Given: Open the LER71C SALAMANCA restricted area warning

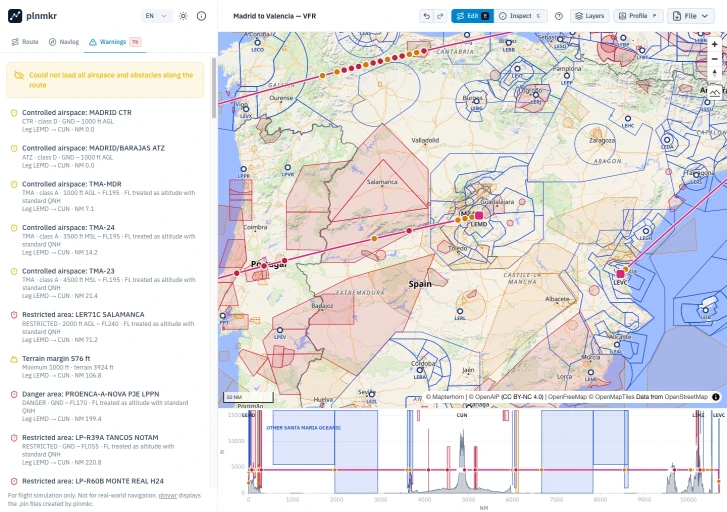Looking at the screenshot, I should [106, 326].
